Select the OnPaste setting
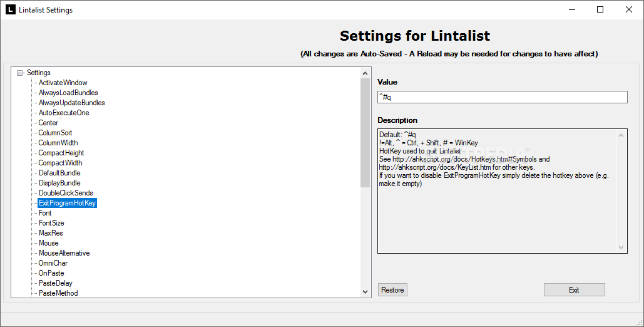Image resolution: width=644 pixels, height=327 pixels. tap(51, 273)
